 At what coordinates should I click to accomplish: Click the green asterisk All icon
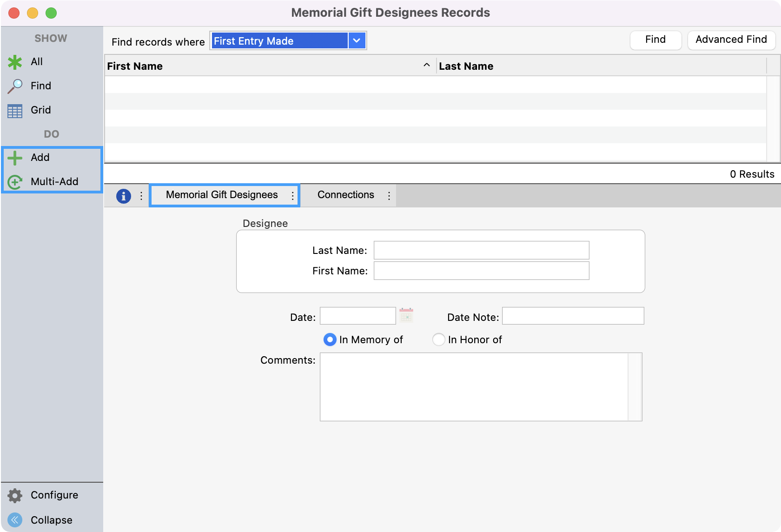click(15, 62)
